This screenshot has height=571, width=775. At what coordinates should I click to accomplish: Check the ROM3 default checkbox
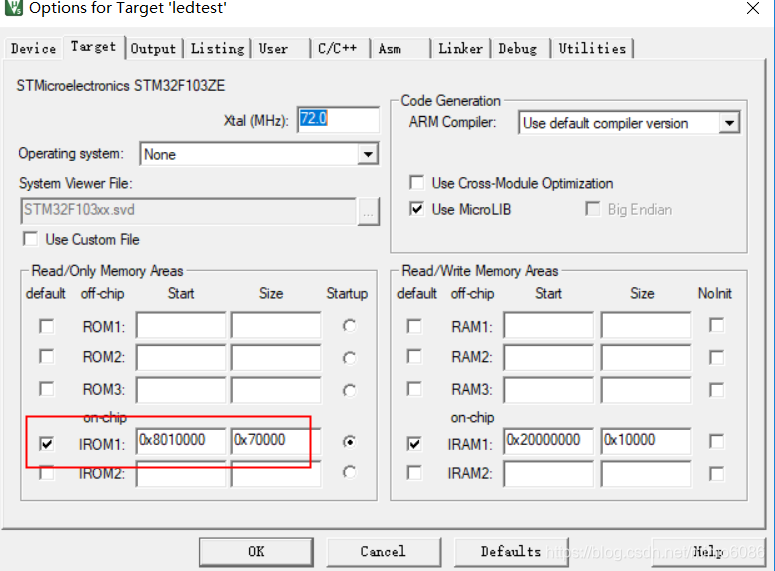click(47, 389)
